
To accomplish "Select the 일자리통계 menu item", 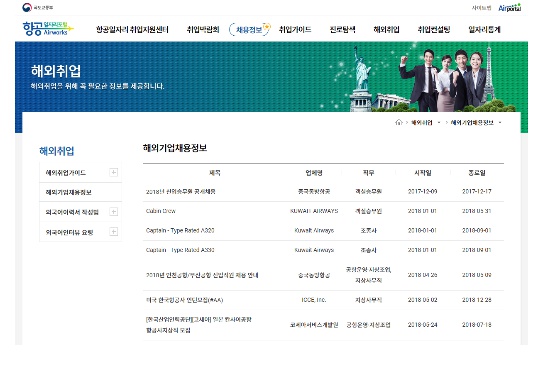I will [484, 30].
